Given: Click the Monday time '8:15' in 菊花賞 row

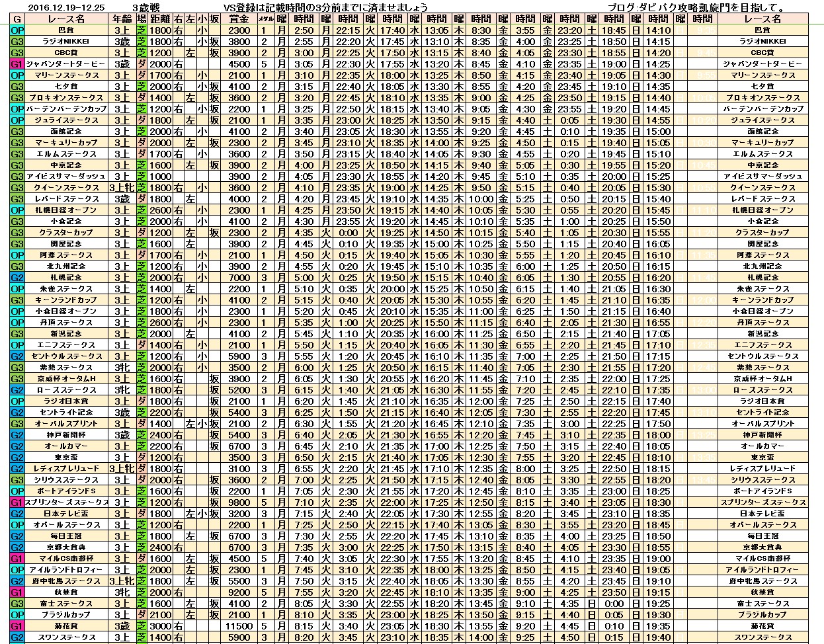Looking at the screenshot, I should click(304, 626).
